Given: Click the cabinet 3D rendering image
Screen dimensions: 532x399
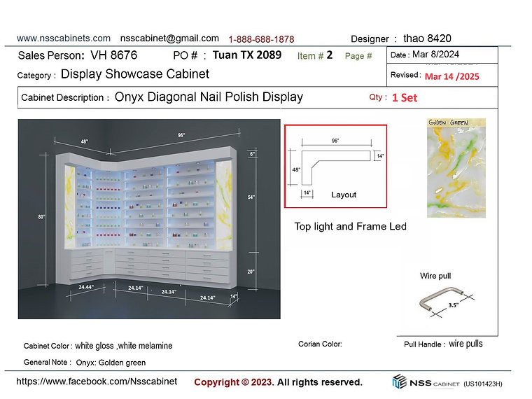Looking at the screenshot, I should (x=149, y=219).
